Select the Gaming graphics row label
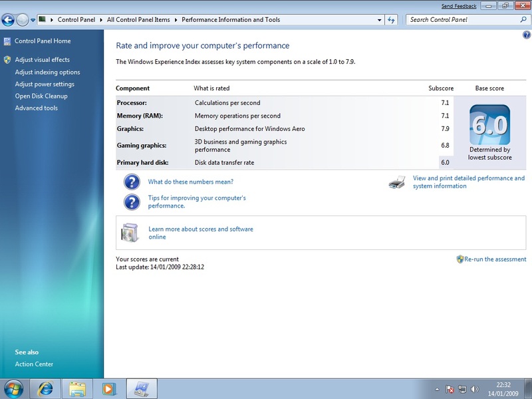This screenshot has width=532, height=399. (x=142, y=146)
